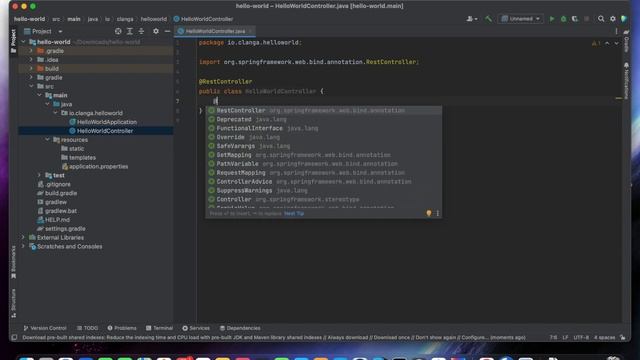
Task: Open completion popup more options icon
Action: point(438,213)
